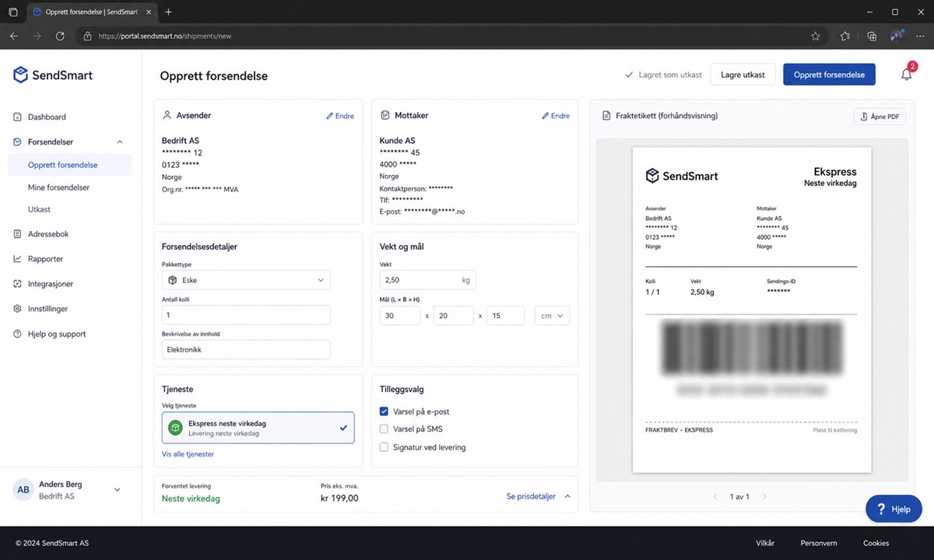Screen dimensions: 934x560
Task: Click the green Neste virkedag delivery text
Action: (x=191, y=499)
